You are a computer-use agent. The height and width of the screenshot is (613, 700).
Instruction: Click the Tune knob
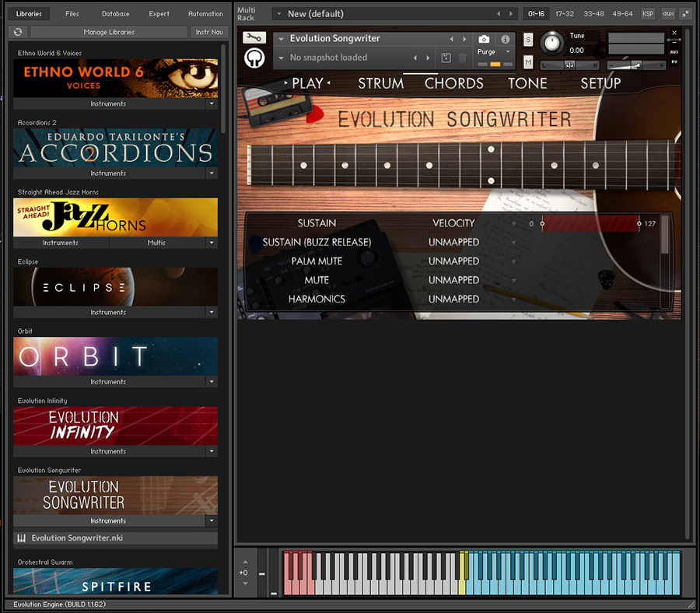coord(552,44)
